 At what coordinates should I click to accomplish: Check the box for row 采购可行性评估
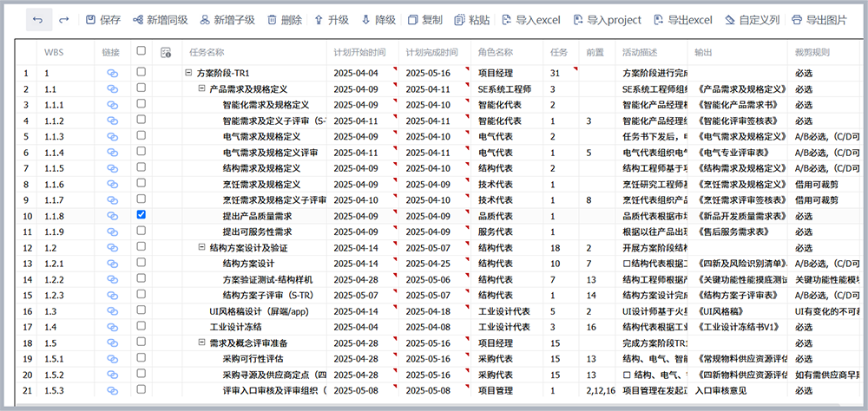click(x=141, y=357)
